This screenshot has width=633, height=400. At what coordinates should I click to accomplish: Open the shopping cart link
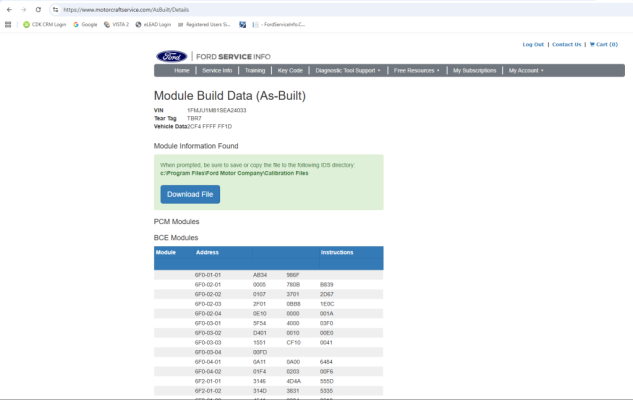click(604, 44)
